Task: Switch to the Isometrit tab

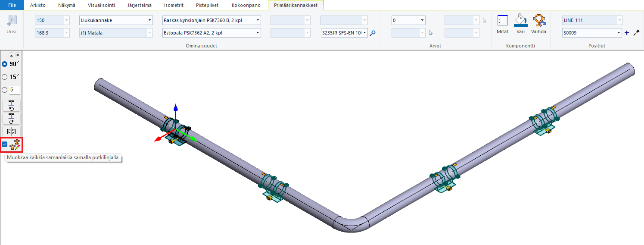Action: click(x=173, y=5)
